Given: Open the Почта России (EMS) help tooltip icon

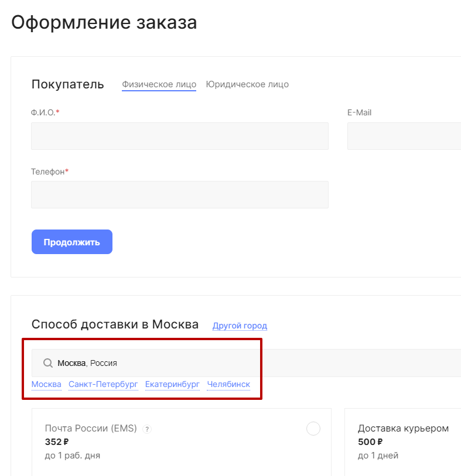Looking at the screenshot, I should 147,429.
